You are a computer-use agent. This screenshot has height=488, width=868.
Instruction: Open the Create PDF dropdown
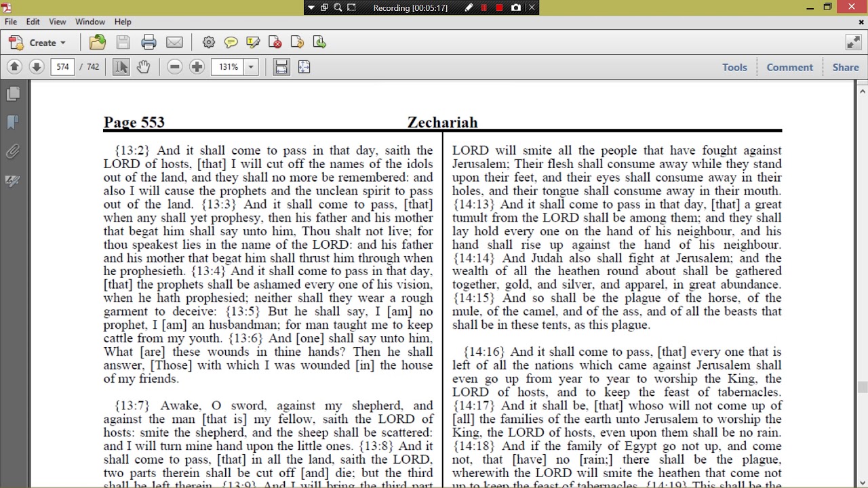tap(37, 43)
